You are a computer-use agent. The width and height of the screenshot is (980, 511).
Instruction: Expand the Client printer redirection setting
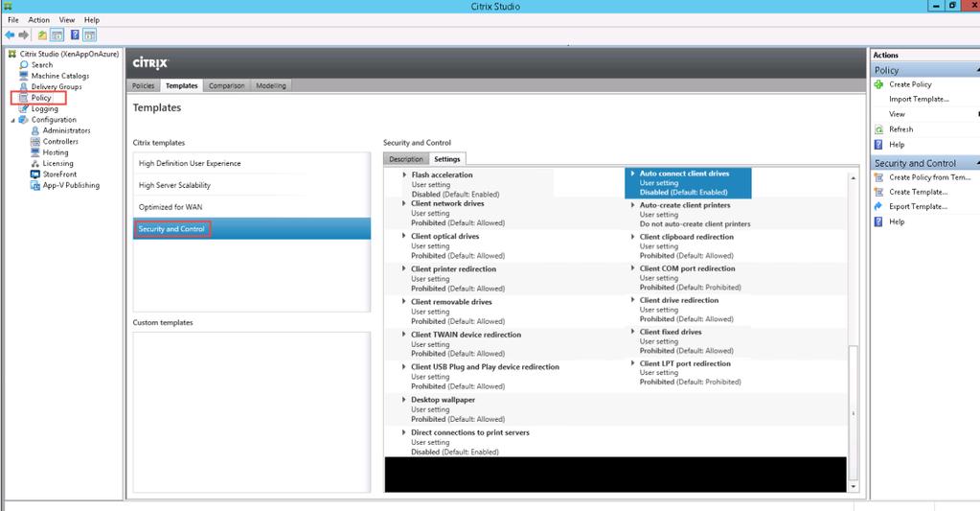click(x=404, y=269)
